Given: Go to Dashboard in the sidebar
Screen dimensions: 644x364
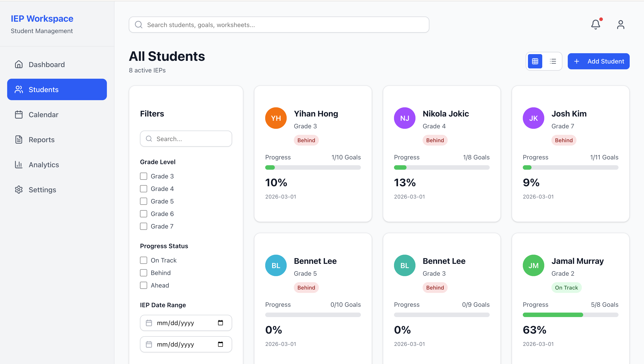Looking at the screenshot, I should click(x=47, y=64).
